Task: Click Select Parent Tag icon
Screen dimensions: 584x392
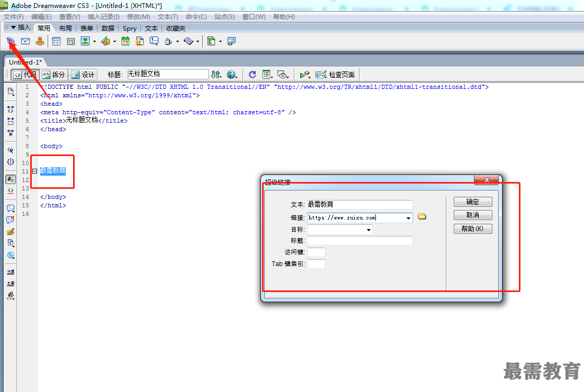Action: (x=11, y=150)
